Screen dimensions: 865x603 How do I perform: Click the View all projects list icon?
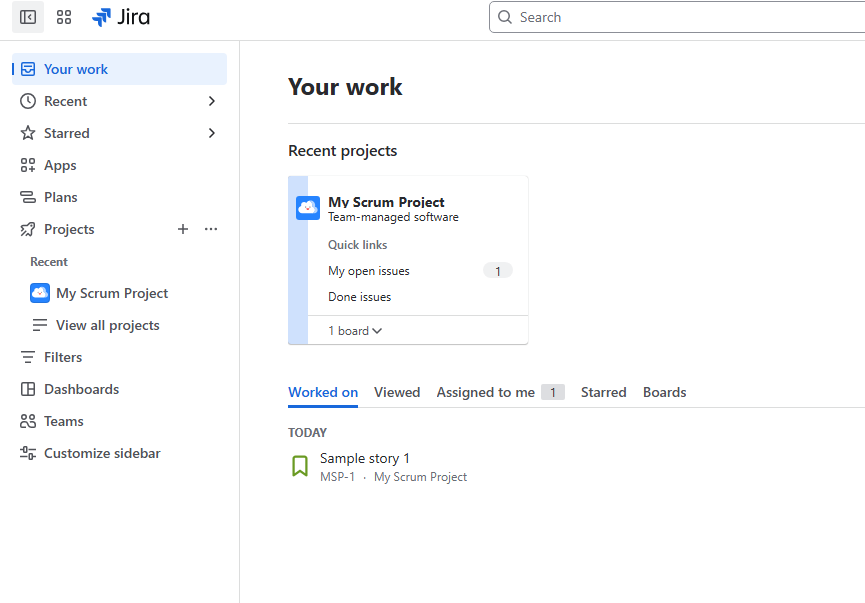[x=40, y=325]
